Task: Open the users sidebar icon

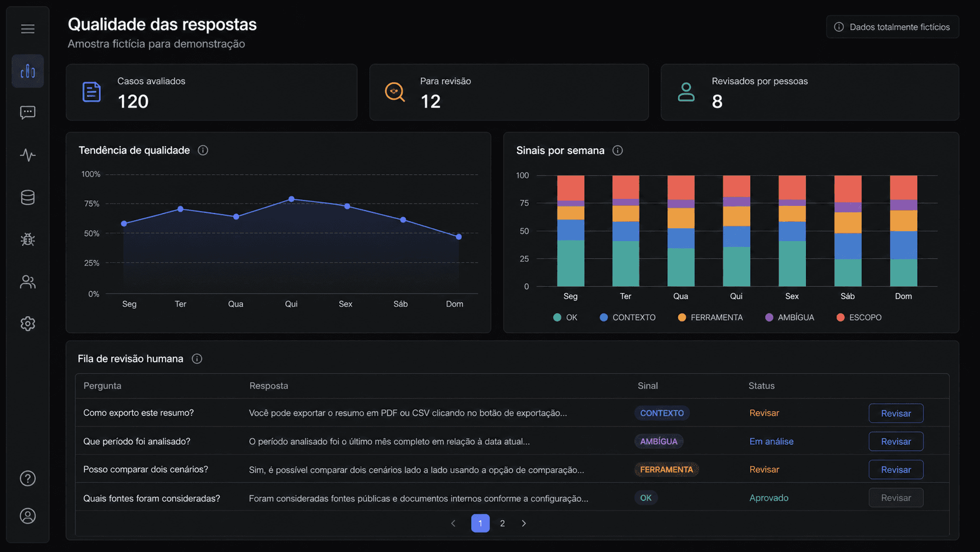Action: point(28,282)
